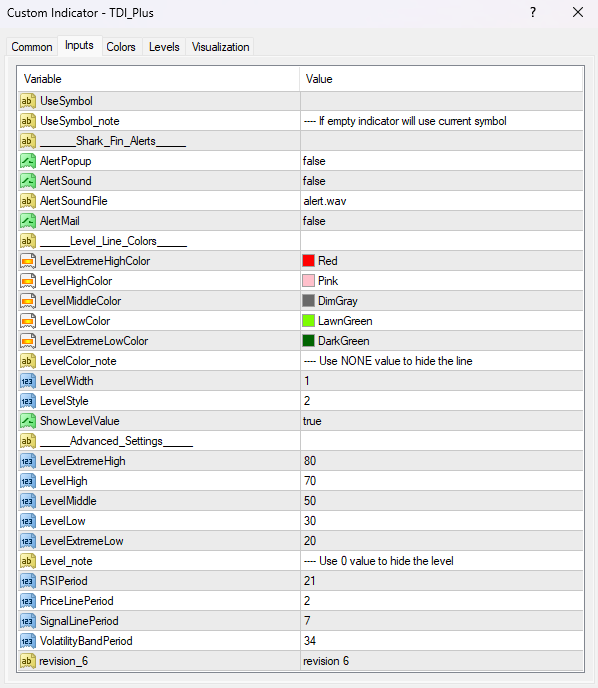Screen dimensions: 598x688
Task: Click the boolean icon beside ShowLevelValue
Action: (x=28, y=421)
